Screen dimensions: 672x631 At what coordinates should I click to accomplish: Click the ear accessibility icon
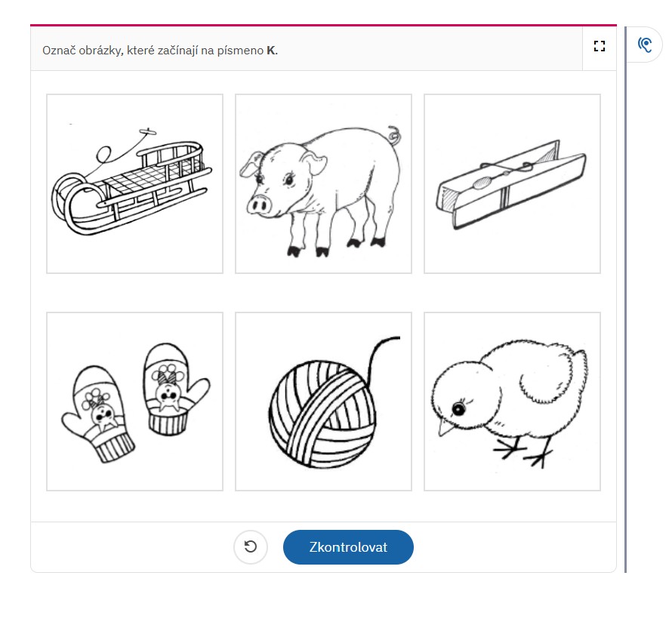point(645,45)
